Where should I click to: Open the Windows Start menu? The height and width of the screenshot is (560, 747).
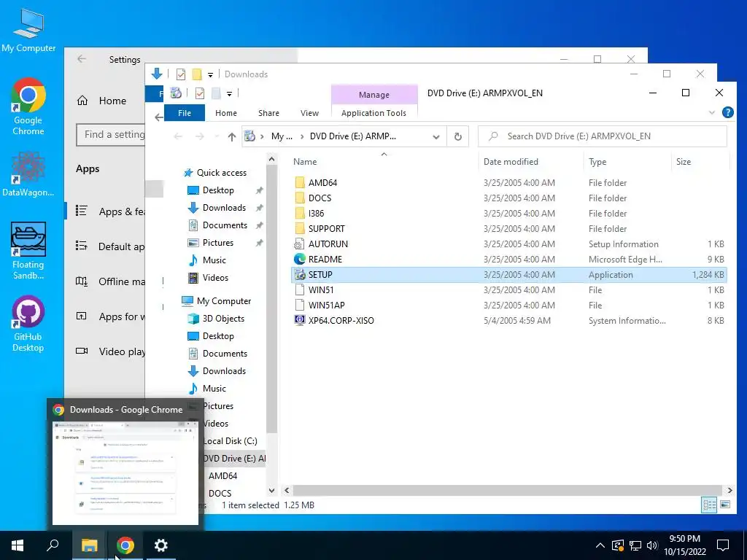[x=18, y=545]
